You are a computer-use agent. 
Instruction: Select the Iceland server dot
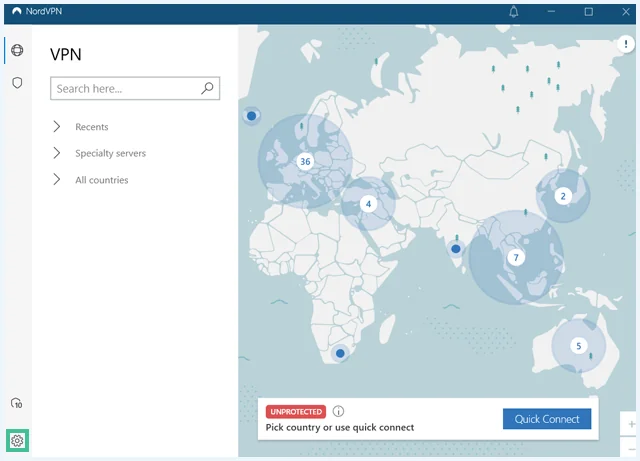252,116
